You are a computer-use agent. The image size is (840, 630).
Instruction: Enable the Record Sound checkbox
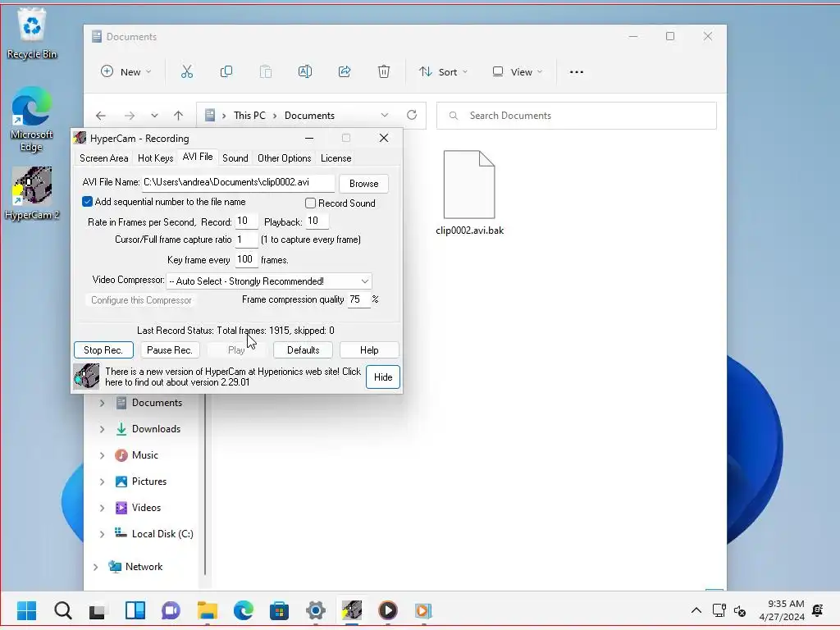click(310, 203)
